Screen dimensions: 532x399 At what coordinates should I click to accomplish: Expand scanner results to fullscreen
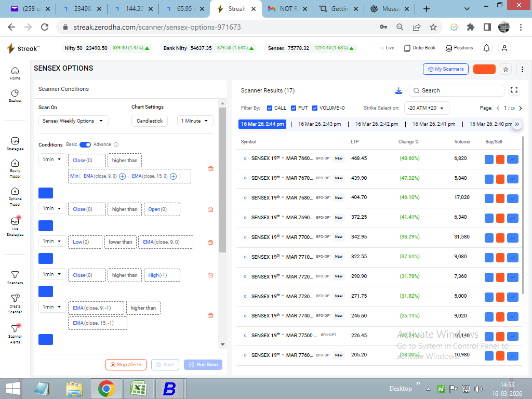(514, 90)
